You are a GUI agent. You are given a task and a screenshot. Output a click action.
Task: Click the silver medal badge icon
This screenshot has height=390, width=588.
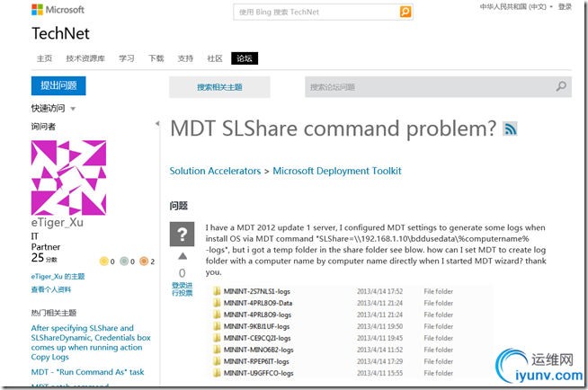coord(124,261)
